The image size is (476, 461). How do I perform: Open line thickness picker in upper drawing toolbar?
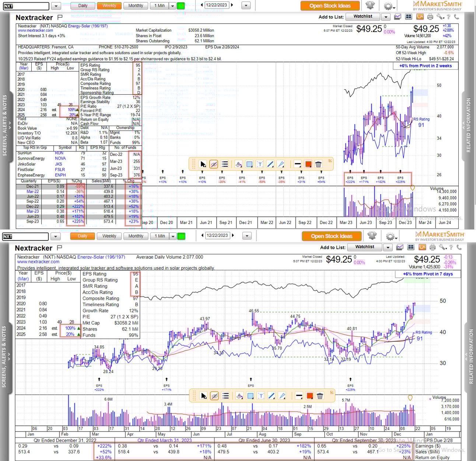tap(298, 164)
